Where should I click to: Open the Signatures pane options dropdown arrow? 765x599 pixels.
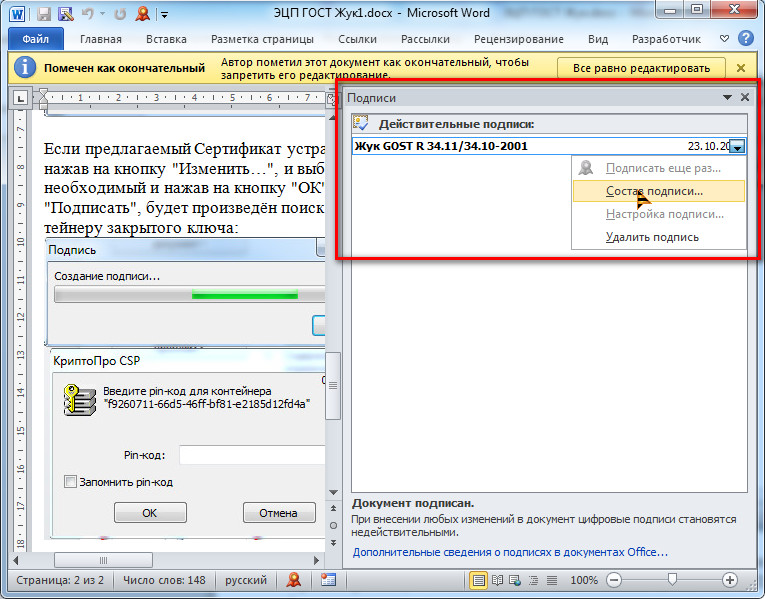[x=727, y=98]
